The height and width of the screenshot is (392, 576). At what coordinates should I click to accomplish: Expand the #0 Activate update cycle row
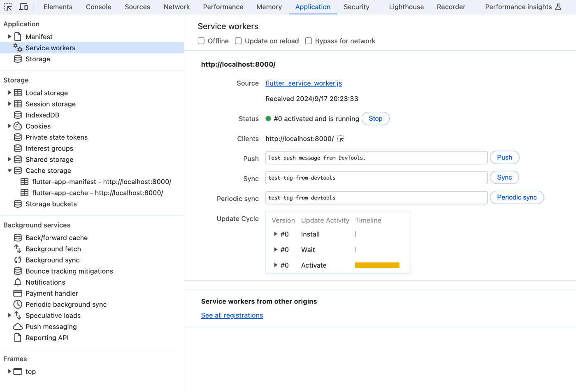point(276,265)
